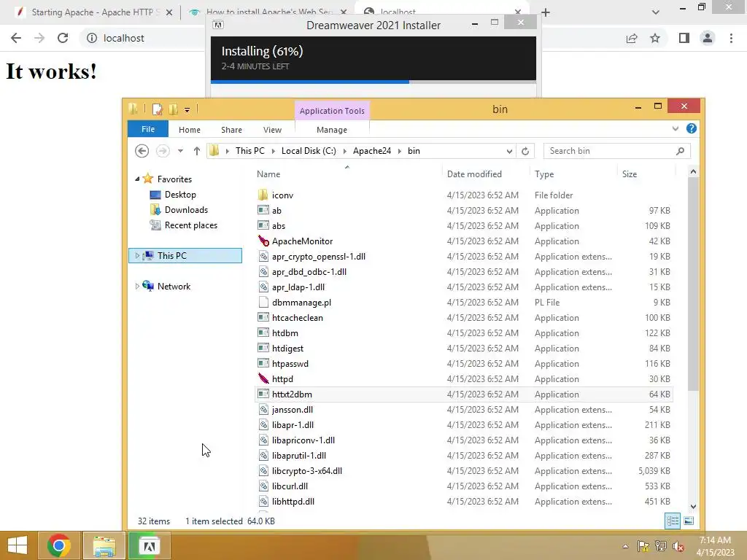Screen dimensions: 747x560
Task: Switch to large icons view layout
Action: coord(689,521)
